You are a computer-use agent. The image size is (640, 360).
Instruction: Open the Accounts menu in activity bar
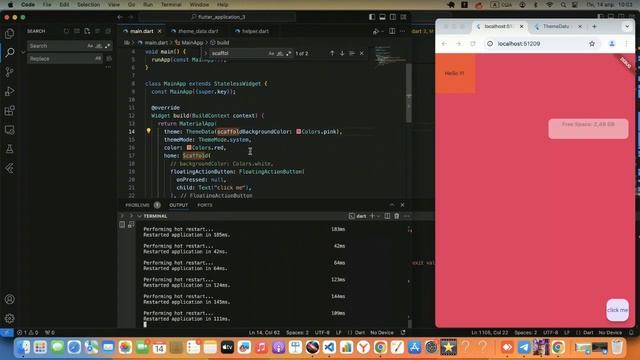point(9,299)
